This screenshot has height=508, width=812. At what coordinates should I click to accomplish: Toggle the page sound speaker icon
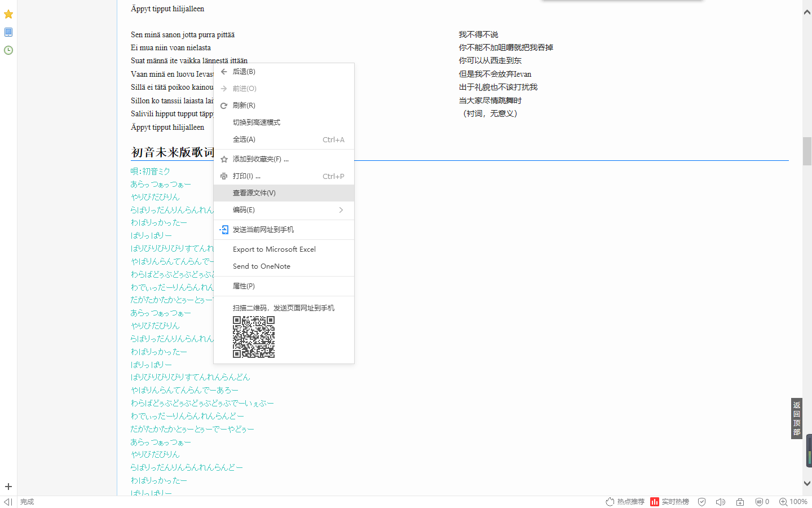[720, 502]
